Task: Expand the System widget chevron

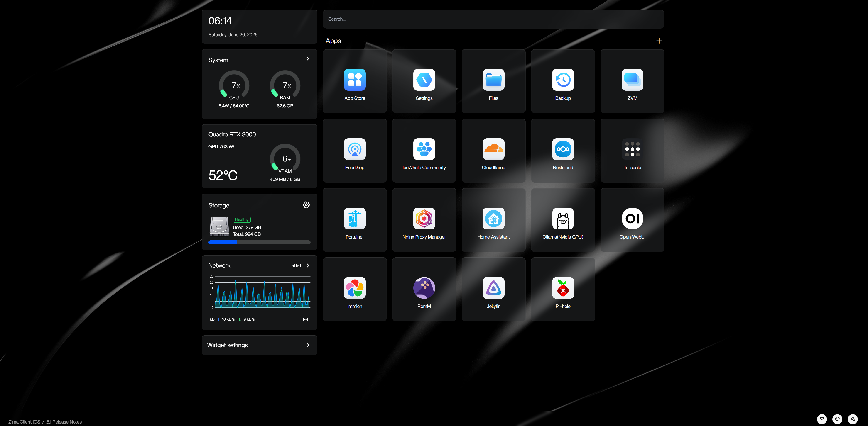Action: [308, 58]
